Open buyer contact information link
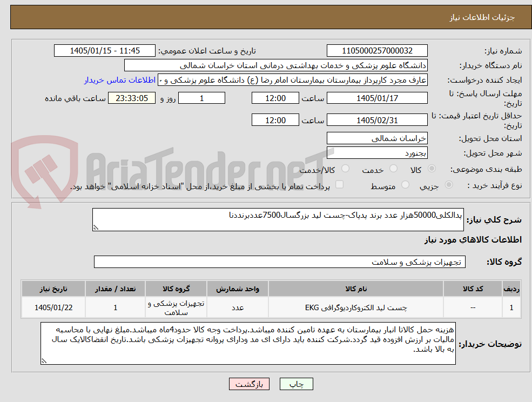The image size is (532, 402). point(119,80)
